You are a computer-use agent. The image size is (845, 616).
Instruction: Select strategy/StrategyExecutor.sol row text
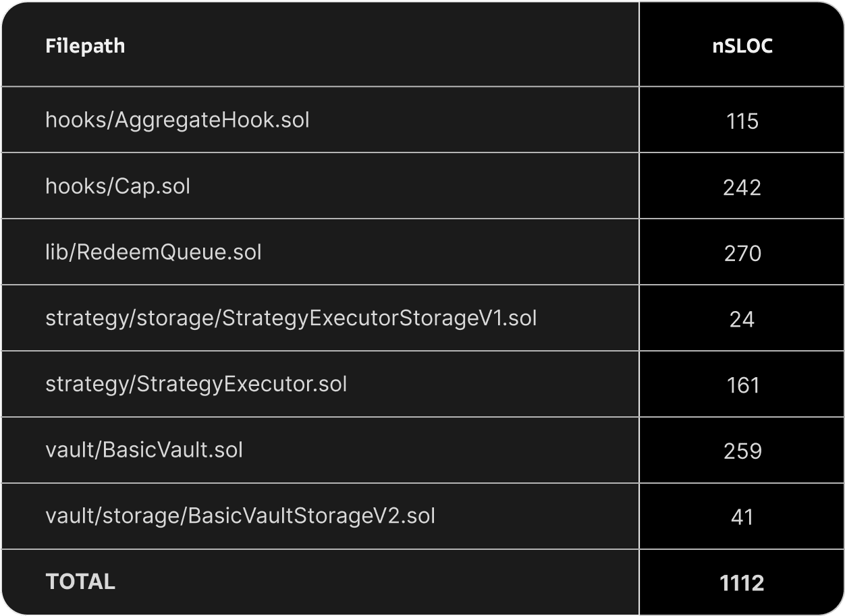point(196,385)
